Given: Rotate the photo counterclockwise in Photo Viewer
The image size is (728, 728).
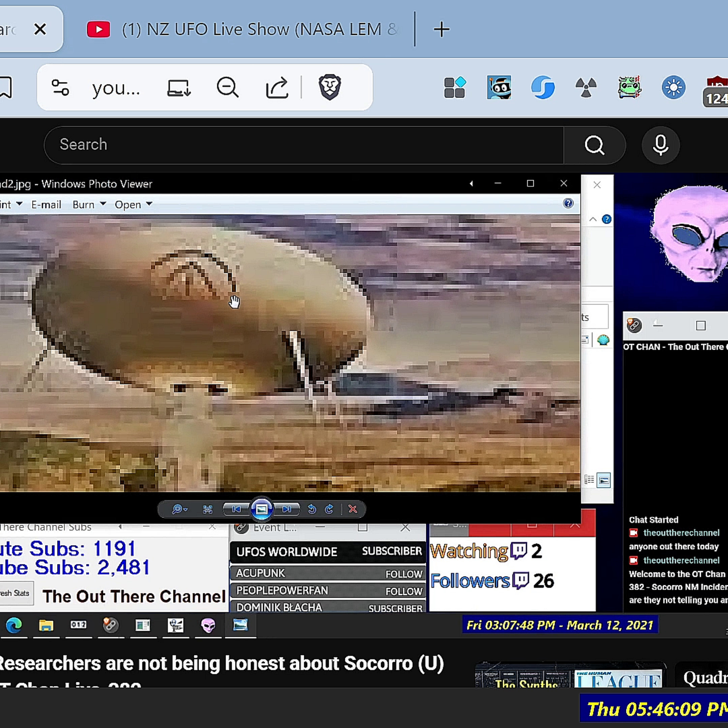Looking at the screenshot, I should 312,509.
